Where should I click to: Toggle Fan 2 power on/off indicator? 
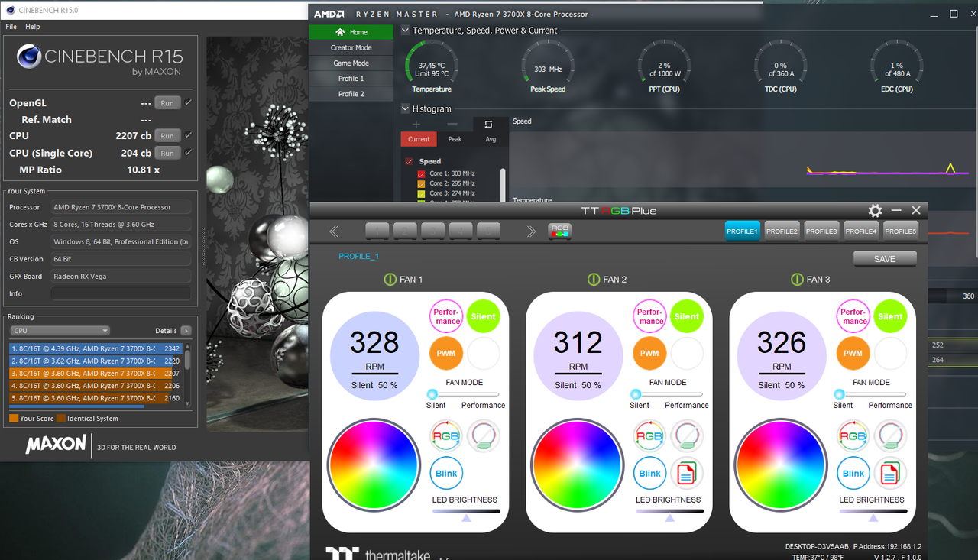594,279
